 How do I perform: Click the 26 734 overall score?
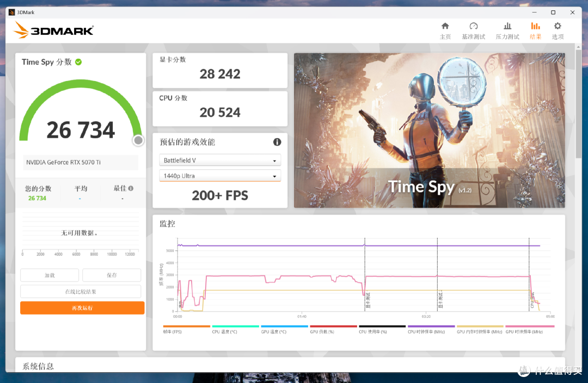(81, 130)
